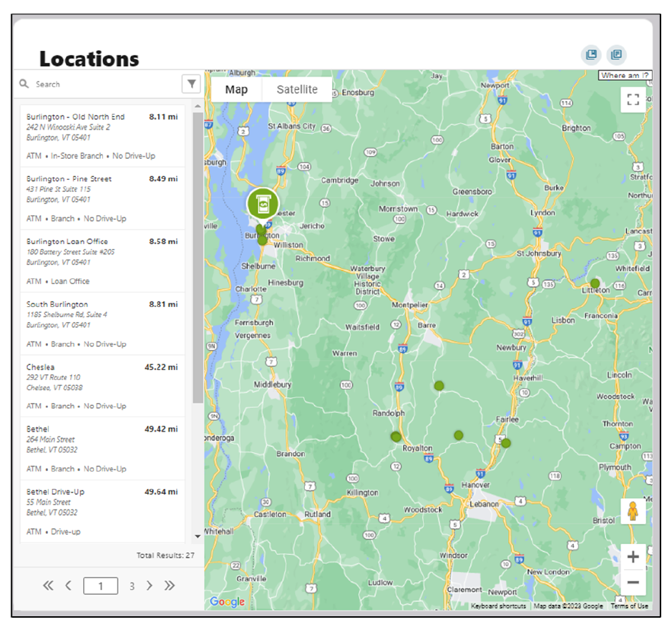Screen dimensions: 672x627
Task: Go to previous results page
Action: coord(68,585)
